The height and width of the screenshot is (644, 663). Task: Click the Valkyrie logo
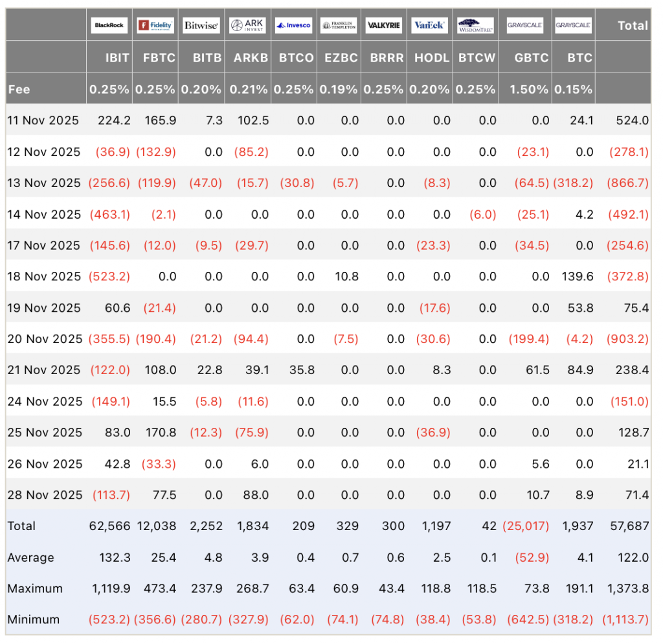pyautogui.click(x=384, y=26)
